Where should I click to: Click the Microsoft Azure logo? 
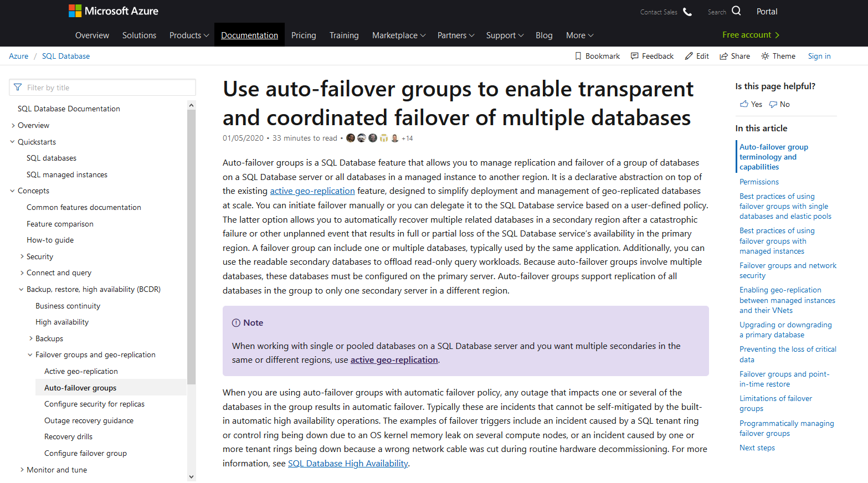click(x=114, y=11)
